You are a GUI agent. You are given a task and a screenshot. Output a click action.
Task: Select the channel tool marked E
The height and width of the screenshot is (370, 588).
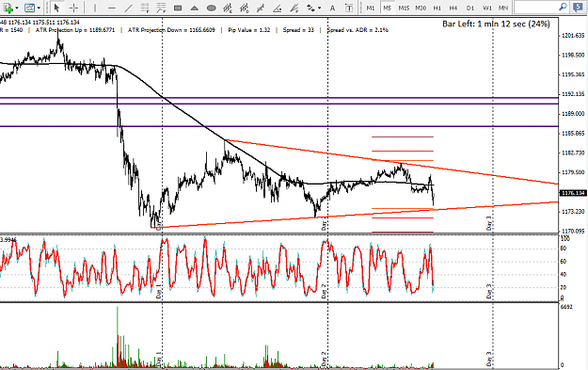pos(228,8)
